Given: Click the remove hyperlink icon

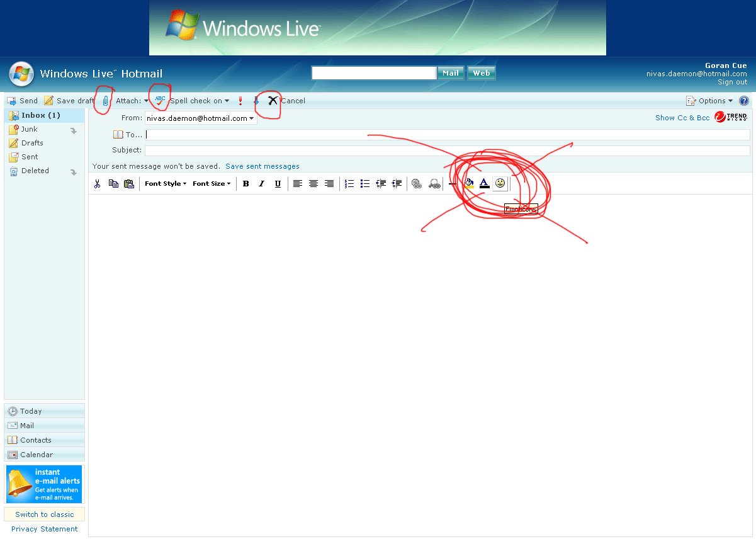Looking at the screenshot, I should [x=434, y=184].
